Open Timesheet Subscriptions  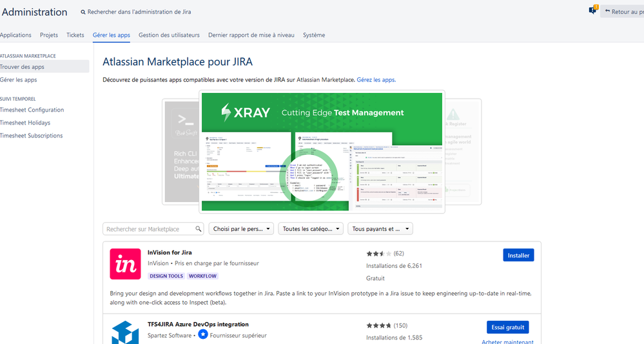pyautogui.click(x=31, y=136)
